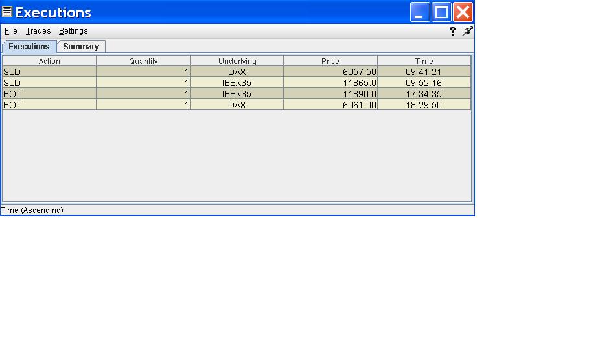Click the Time (Ascending) status bar text
Screen dimensions: 613x364
coord(32,210)
